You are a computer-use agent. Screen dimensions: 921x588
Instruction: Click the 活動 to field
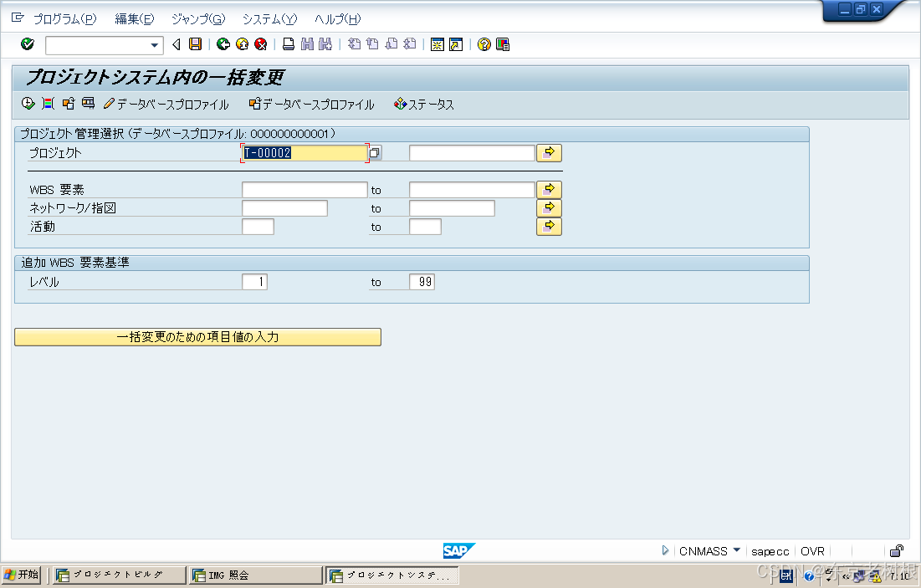(x=425, y=227)
